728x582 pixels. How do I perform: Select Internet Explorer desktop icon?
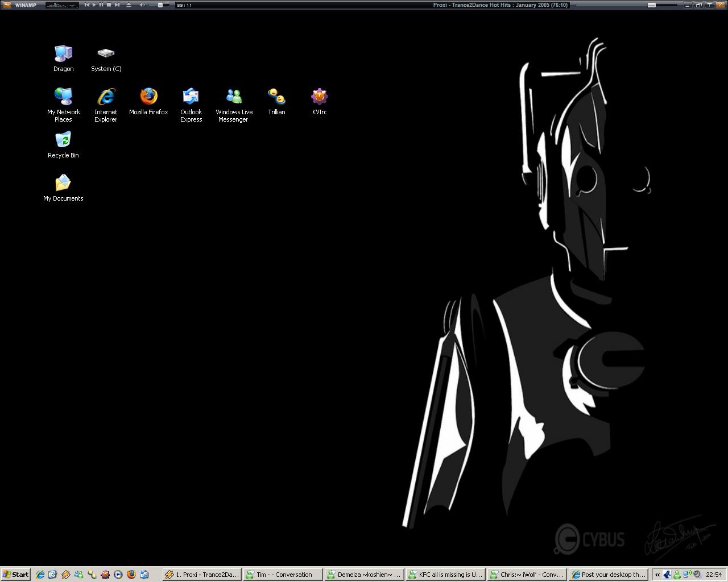pos(106,105)
